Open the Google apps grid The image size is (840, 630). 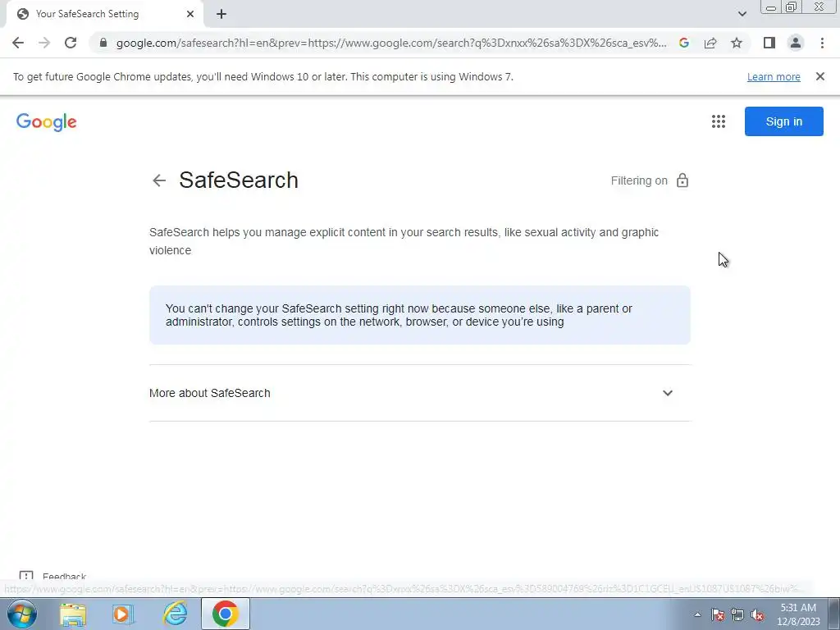pyautogui.click(x=719, y=121)
